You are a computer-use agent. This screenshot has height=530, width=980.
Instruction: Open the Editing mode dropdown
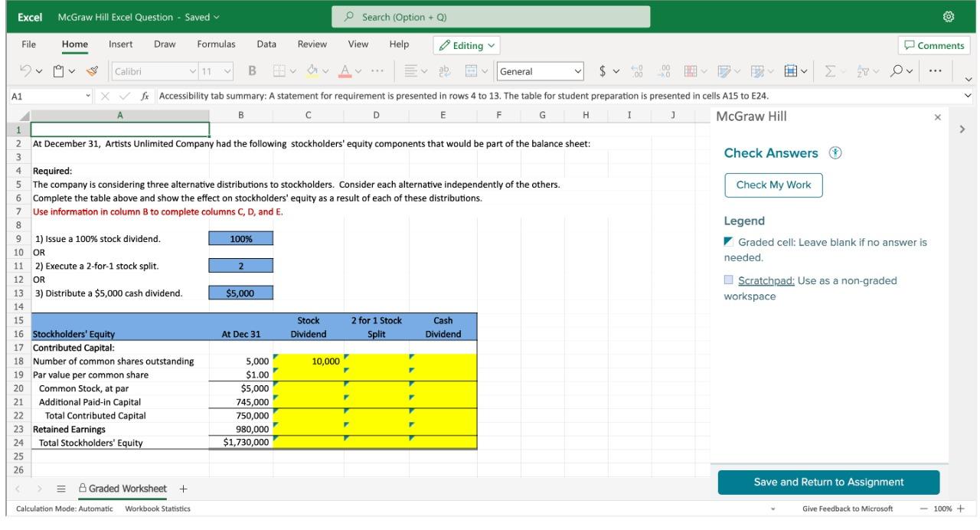click(466, 45)
